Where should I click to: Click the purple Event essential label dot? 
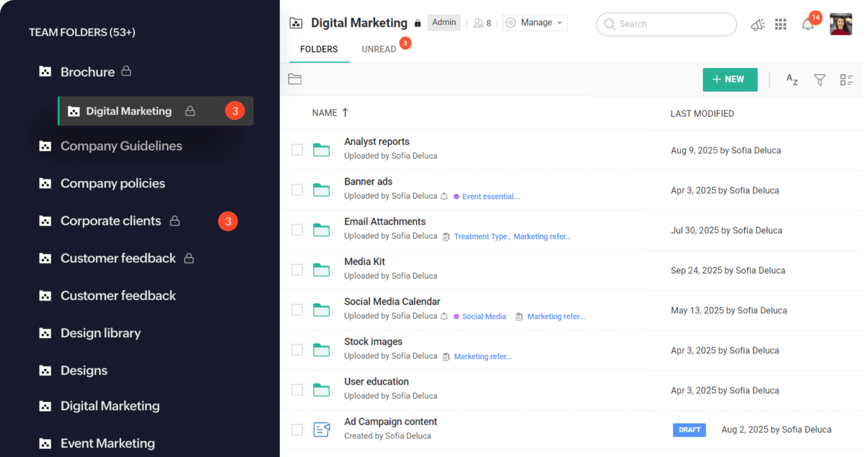(456, 196)
